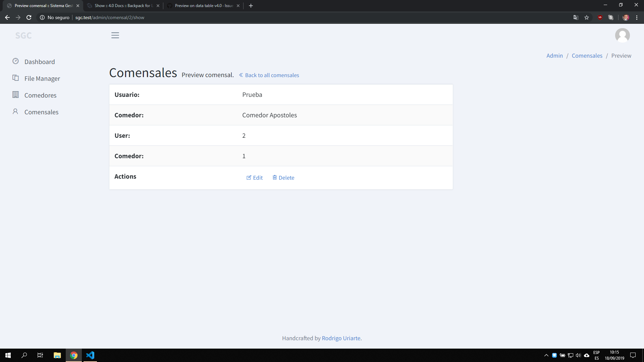Image resolution: width=644 pixels, height=362 pixels.
Task: Collapse the sidebar with the hamburger icon
Action: click(115, 35)
